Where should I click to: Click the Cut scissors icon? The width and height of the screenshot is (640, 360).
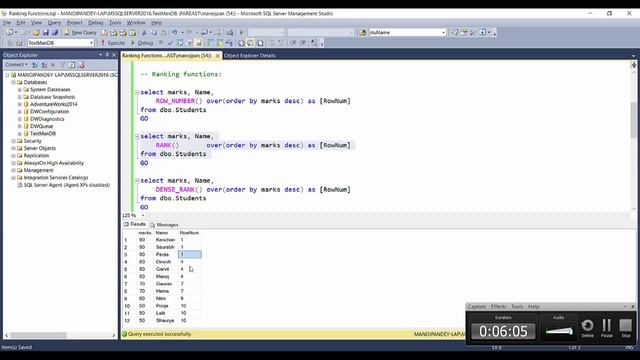(x=144, y=32)
